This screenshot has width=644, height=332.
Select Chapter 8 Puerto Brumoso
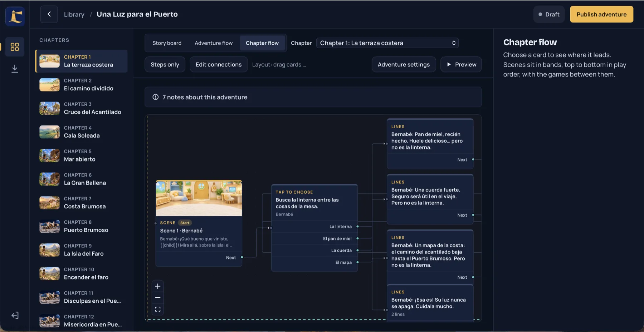(82, 226)
